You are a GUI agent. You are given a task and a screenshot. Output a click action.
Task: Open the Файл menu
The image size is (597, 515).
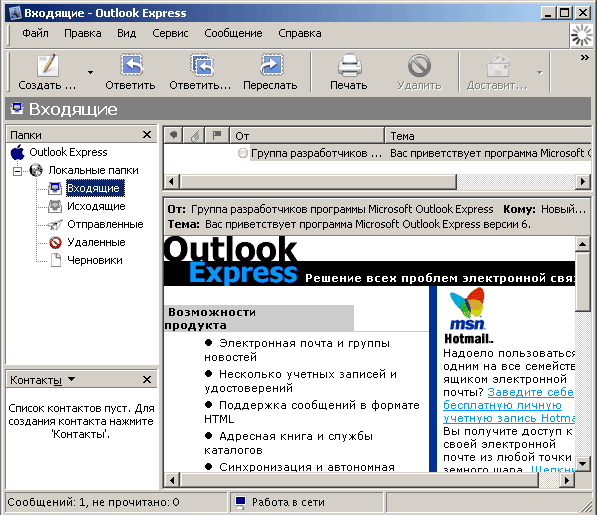click(x=35, y=33)
